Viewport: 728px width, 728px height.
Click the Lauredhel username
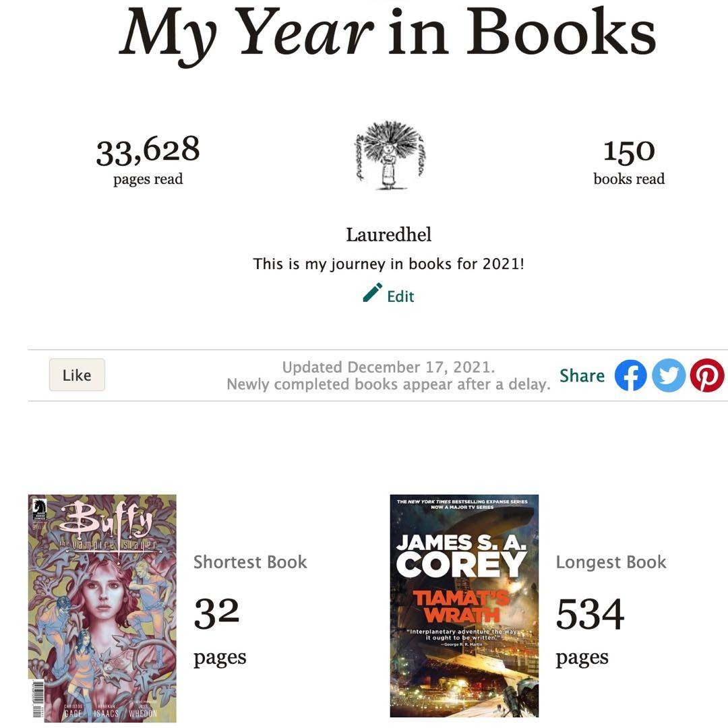click(389, 235)
